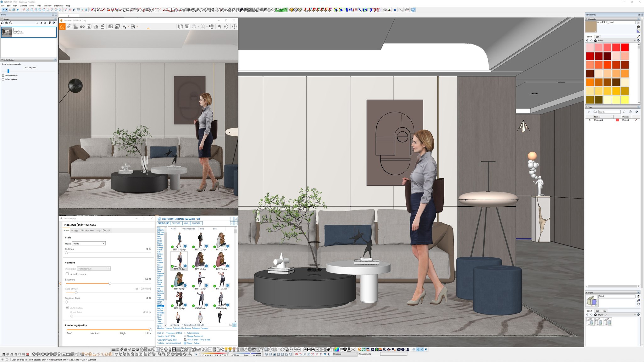Switch to Atmosphere tab in Visual Settings
Image resolution: width=644 pixels, height=362 pixels.
tap(87, 231)
